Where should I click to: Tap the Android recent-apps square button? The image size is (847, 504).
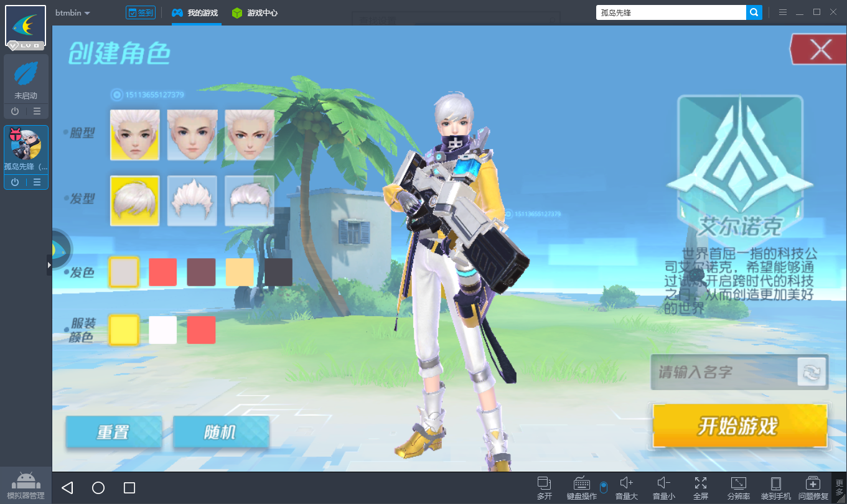(129, 488)
